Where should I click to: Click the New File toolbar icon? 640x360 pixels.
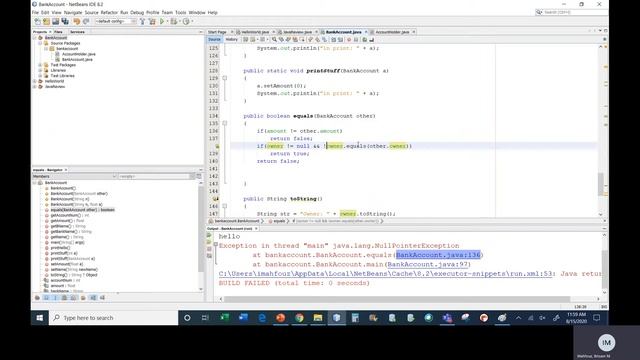point(38,21)
